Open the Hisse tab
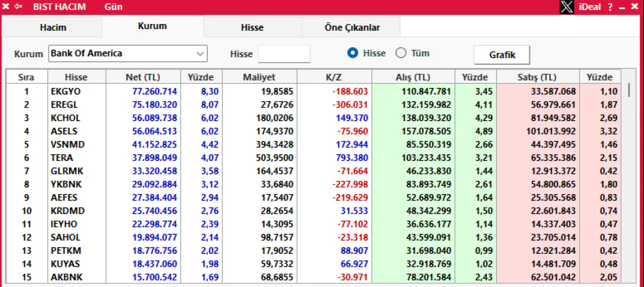This screenshot has height=287, width=644. click(252, 28)
